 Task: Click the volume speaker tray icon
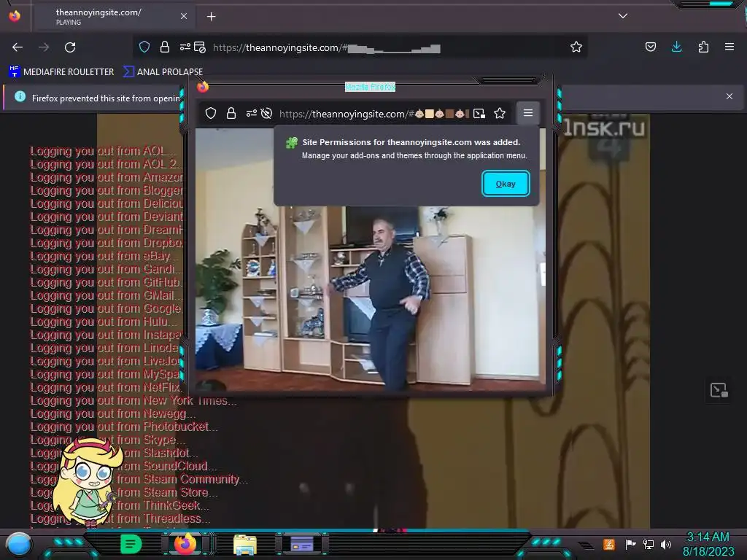(x=665, y=544)
